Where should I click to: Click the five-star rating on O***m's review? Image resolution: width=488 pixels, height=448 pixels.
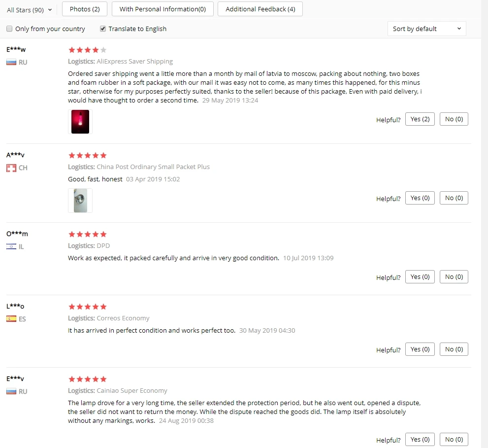pos(88,234)
